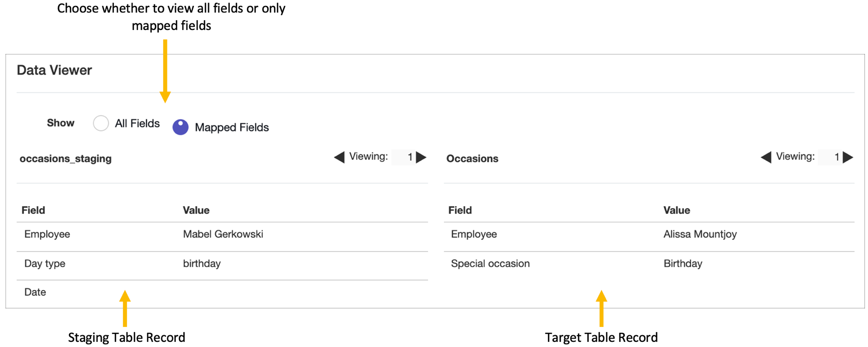The width and height of the screenshot is (868, 347).
Task: Go to previous occasions_staging record
Action: (339, 157)
